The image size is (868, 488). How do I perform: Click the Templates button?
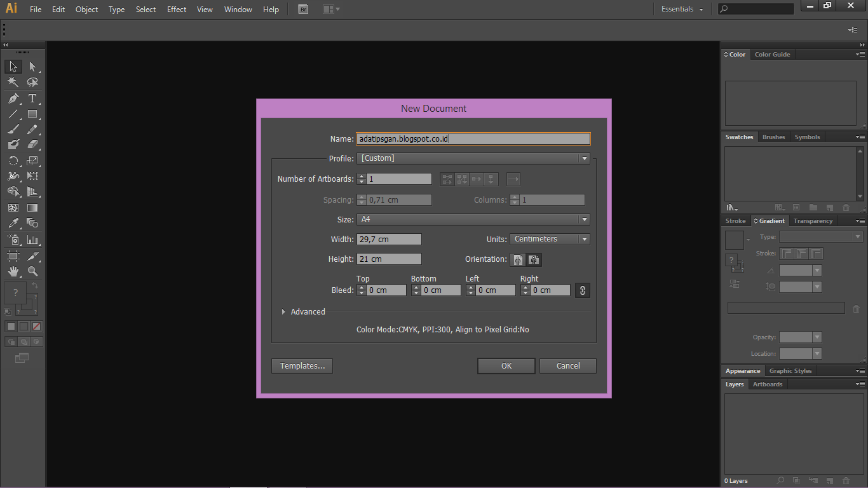pyautogui.click(x=302, y=365)
